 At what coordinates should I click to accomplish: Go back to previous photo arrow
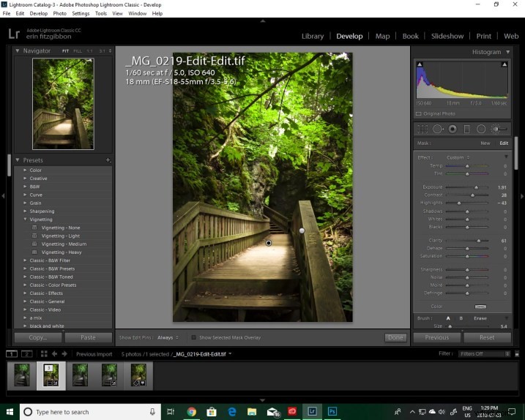(x=55, y=353)
